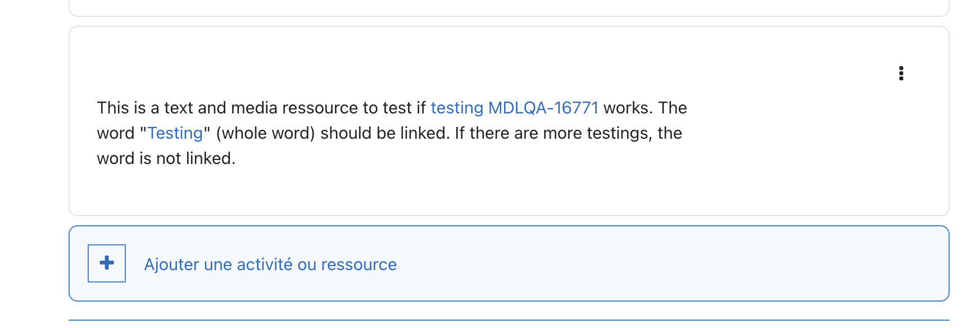980x328 pixels.
Task: Click the last line "word is not linked."
Action: [x=166, y=158]
